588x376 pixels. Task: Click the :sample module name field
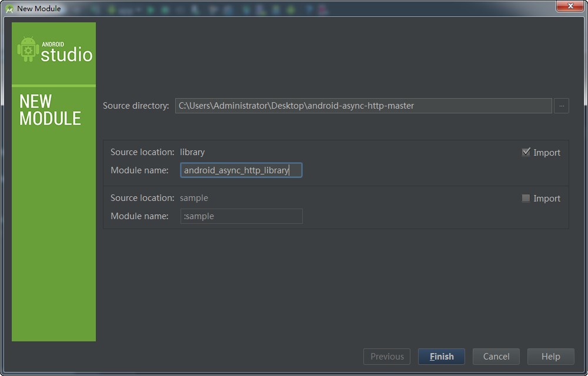[x=241, y=216]
